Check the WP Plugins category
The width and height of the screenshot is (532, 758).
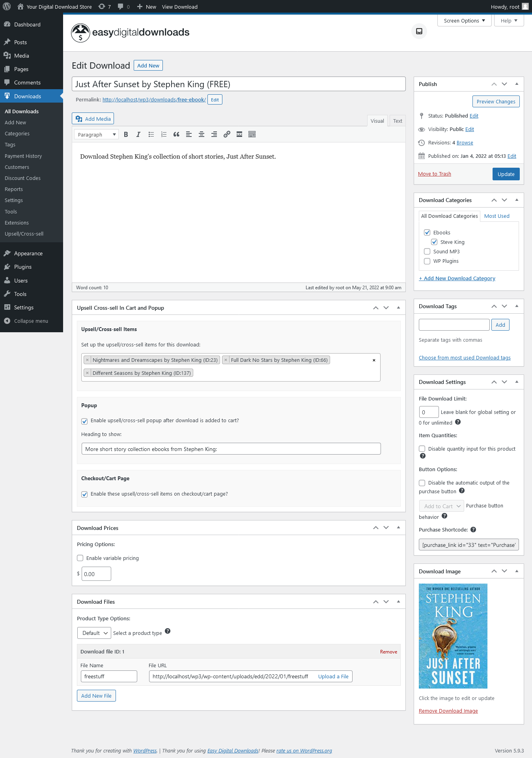[x=427, y=261]
